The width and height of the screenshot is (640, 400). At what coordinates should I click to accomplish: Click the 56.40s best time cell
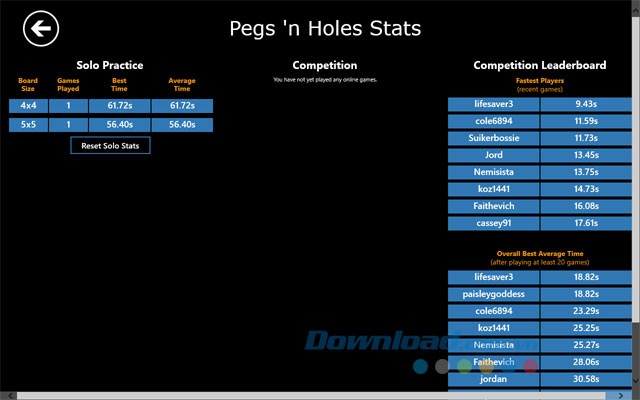118,125
